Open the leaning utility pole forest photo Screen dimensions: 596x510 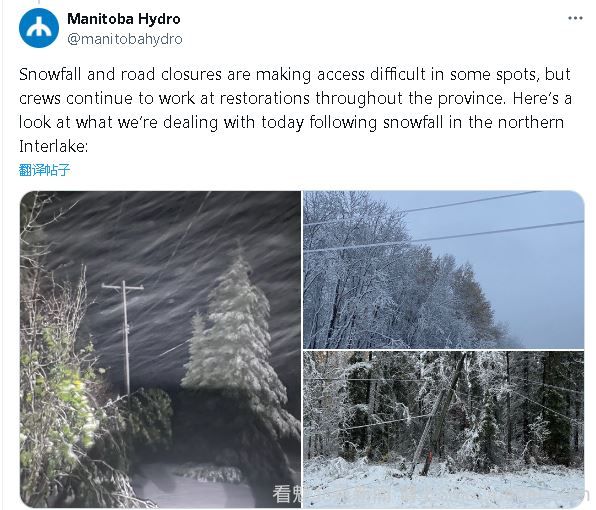(444, 429)
